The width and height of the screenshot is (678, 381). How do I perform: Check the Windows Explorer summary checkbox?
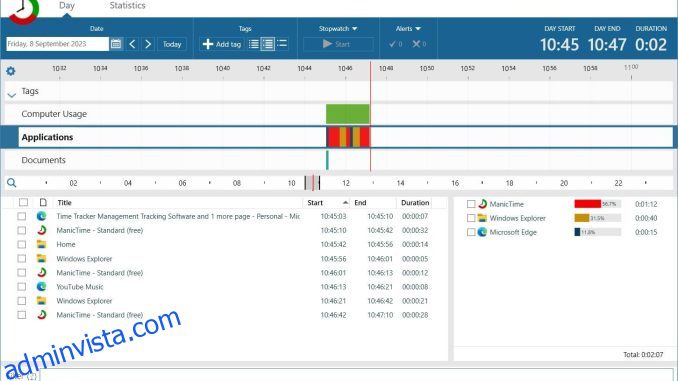471,218
